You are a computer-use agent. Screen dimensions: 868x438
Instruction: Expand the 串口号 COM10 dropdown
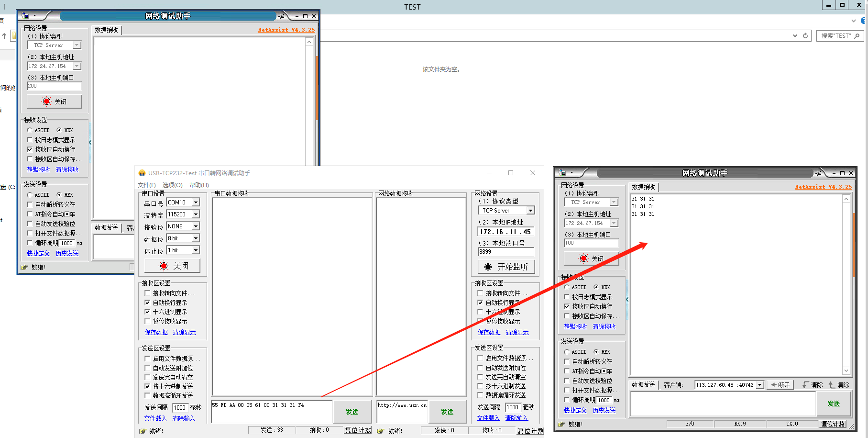coord(196,202)
